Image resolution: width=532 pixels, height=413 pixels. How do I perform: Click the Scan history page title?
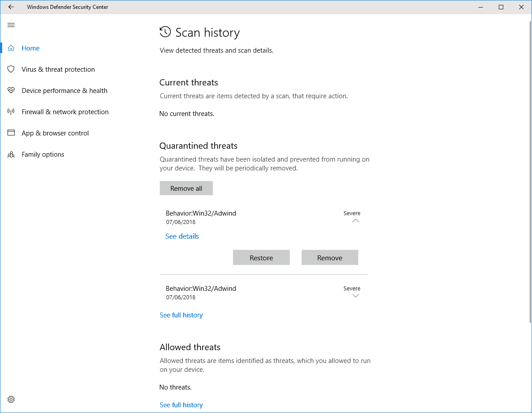[x=208, y=33]
